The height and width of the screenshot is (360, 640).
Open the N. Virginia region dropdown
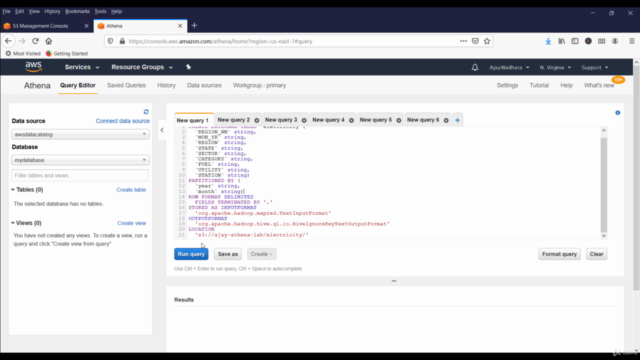pyautogui.click(x=555, y=67)
